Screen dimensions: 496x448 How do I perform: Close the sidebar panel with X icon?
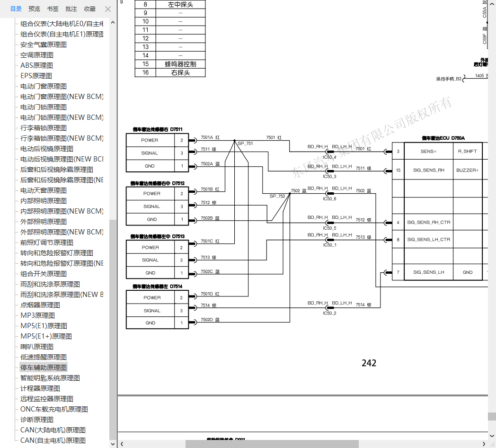(108, 9)
